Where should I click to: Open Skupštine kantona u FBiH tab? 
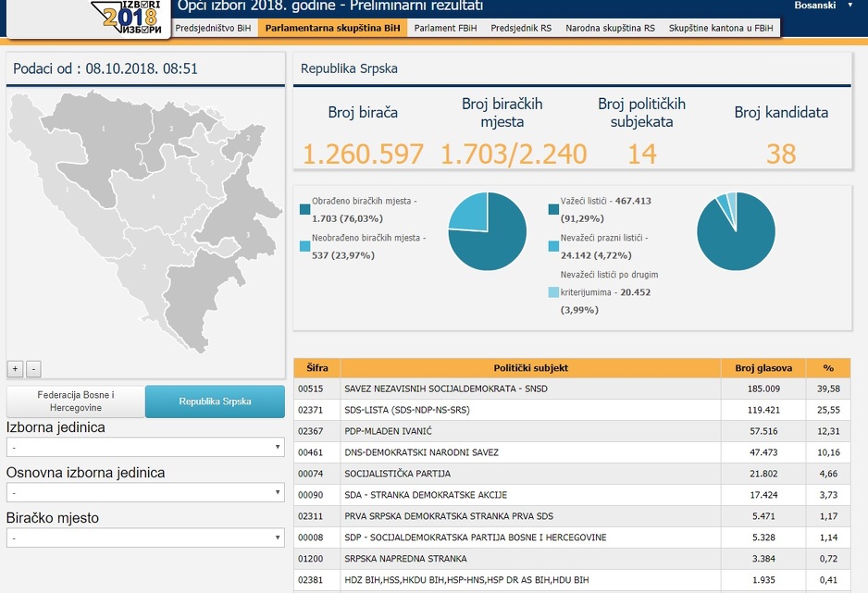click(x=720, y=29)
